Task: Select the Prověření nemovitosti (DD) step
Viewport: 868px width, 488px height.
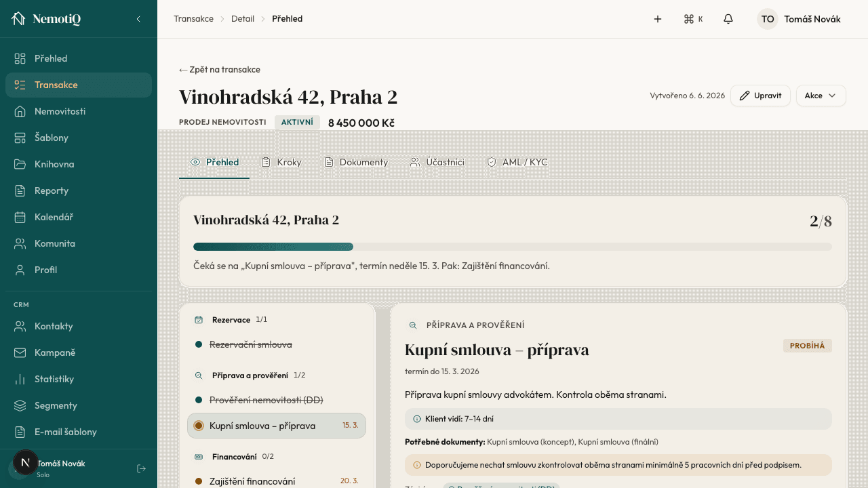Action: (x=277, y=400)
